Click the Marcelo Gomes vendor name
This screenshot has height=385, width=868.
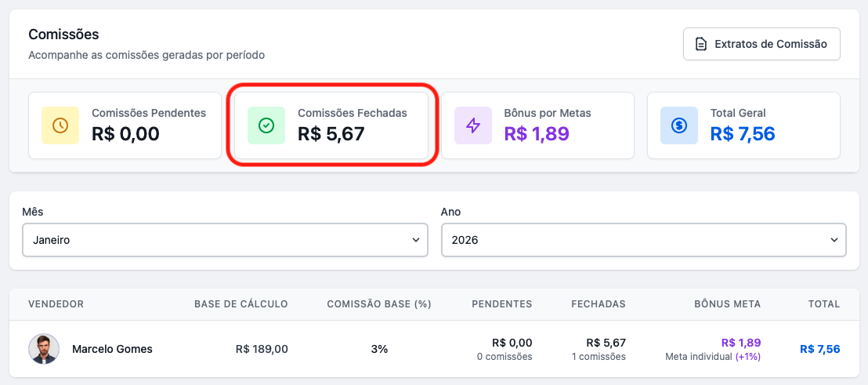112,349
